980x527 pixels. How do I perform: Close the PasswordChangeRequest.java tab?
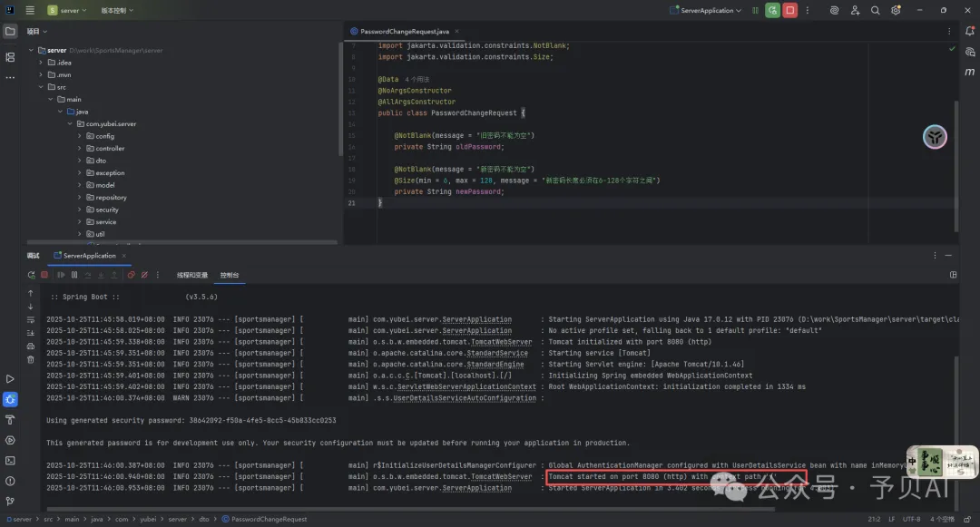(456, 31)
